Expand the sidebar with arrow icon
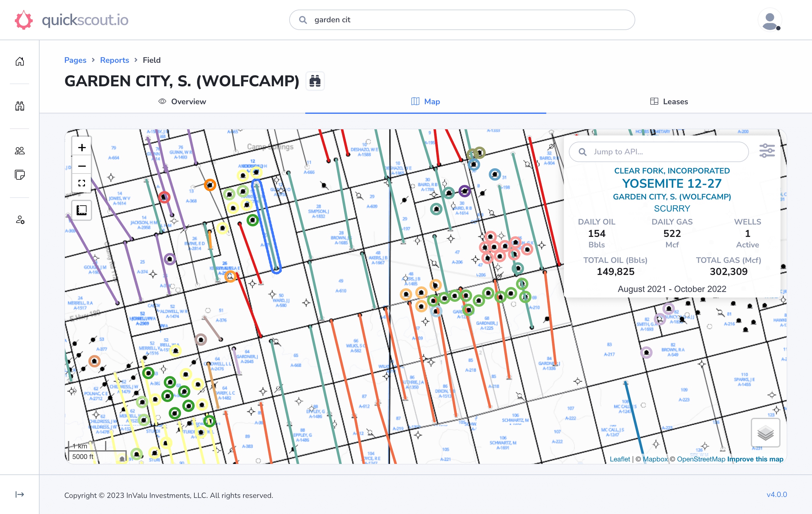Image resolution: width=812 pixels, height=514 pixels. (20, 495)
